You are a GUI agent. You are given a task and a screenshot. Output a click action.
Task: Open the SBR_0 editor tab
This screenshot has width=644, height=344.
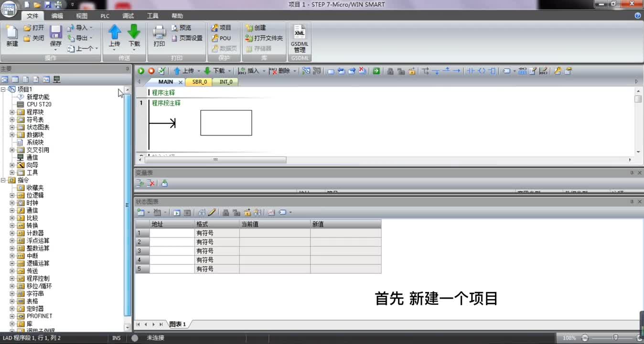pyautogui.click(x=200, y=82)
